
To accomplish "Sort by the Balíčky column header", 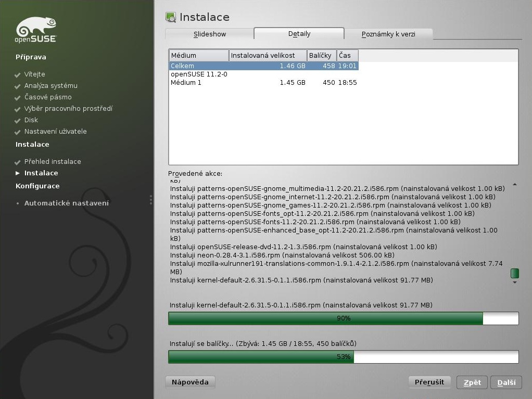I will tap(322, 55).
